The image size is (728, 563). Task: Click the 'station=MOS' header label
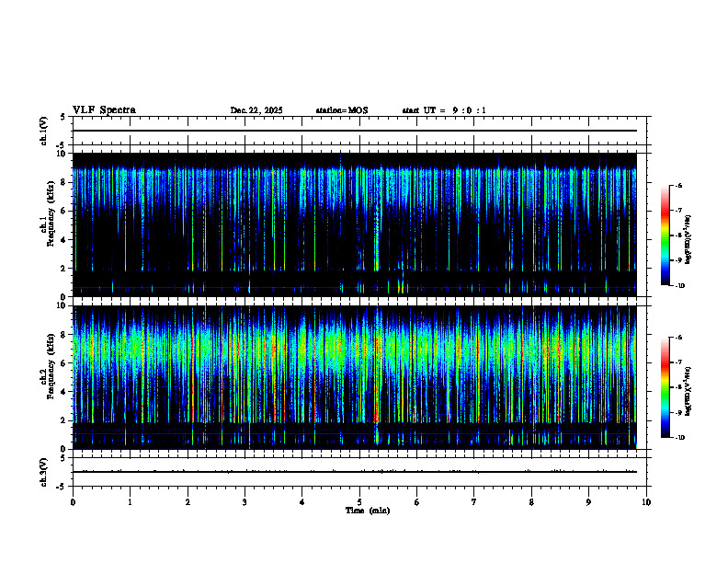(342, 110)
